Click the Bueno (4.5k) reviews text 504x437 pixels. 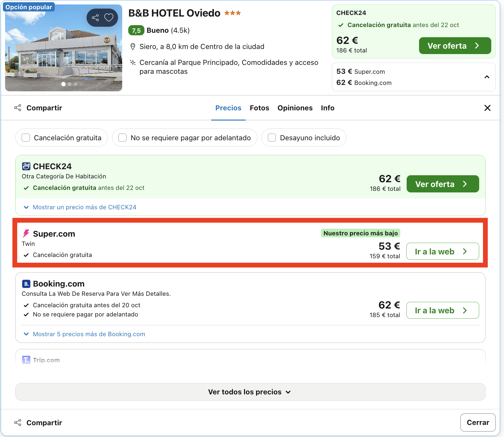[168, 30]
